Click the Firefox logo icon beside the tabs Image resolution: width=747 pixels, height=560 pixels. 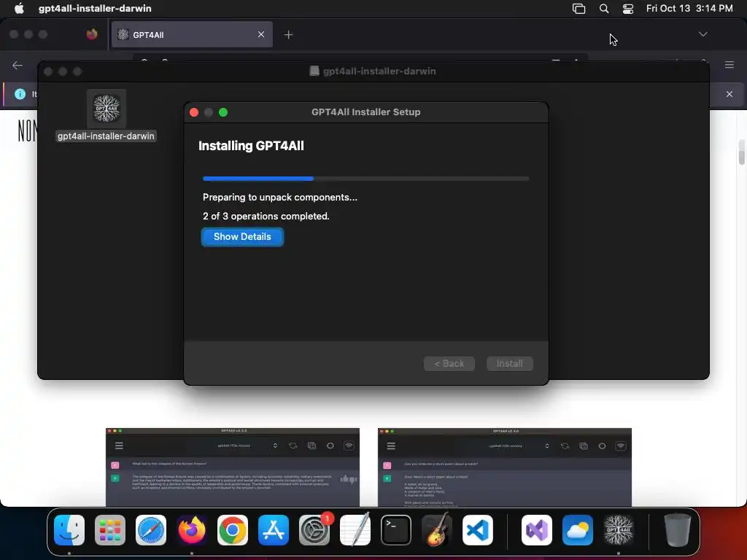[92, 34]
